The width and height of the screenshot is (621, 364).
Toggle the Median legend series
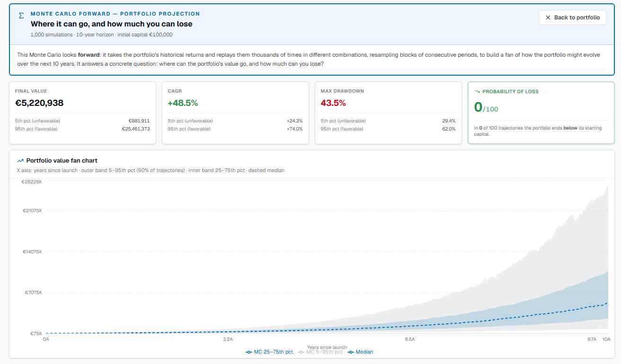(360, 352)
